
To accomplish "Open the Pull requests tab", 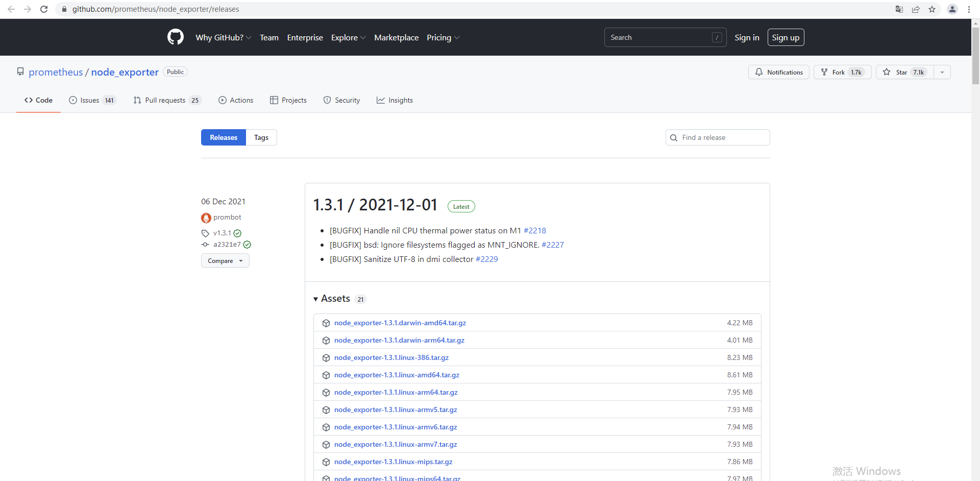I will click(167, 100).
